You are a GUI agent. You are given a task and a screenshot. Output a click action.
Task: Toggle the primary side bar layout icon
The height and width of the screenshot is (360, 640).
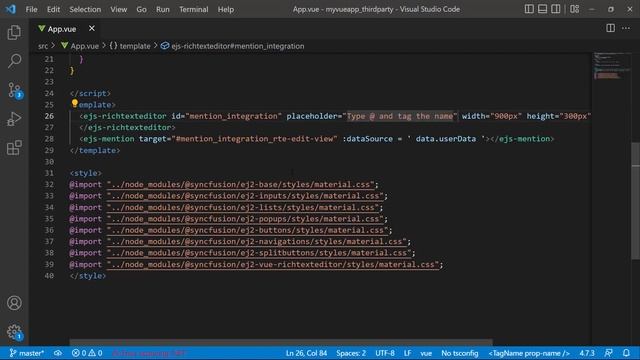pos(529,9)
